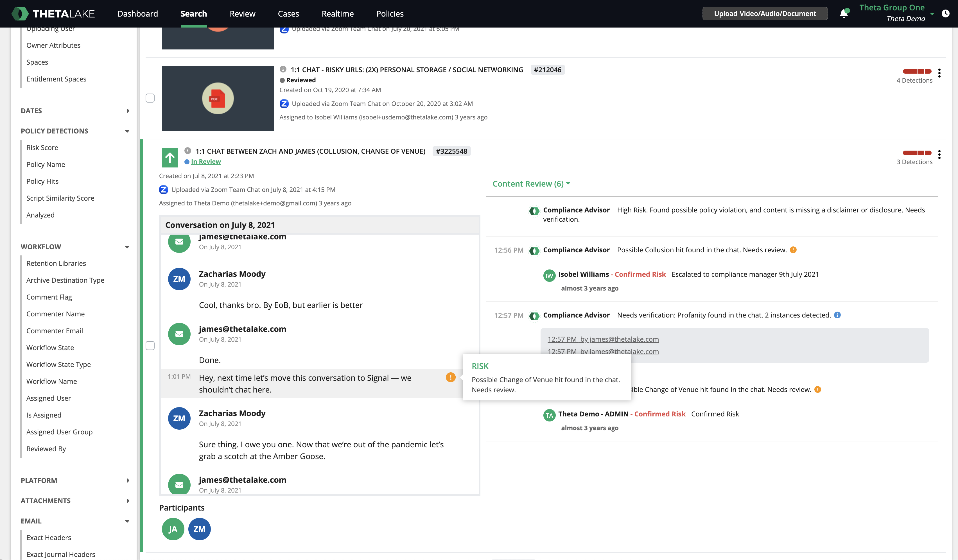Click the ZM participant avatar thumbnail
958x560 pixels.
199,529
